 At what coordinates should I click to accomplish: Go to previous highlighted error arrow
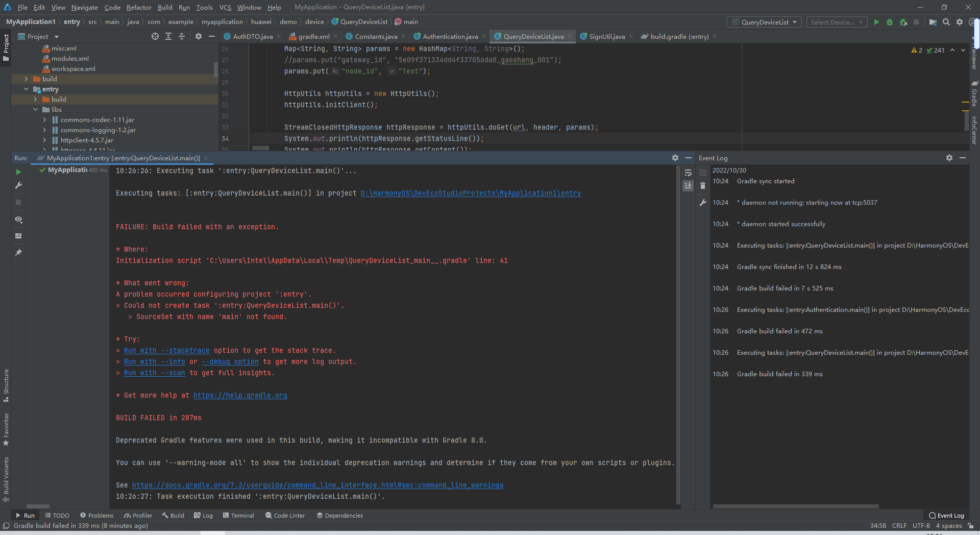[x=952, y=50]
